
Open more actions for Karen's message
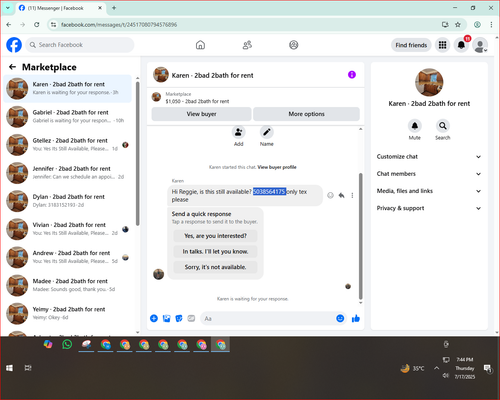click(x=352, y=195)
